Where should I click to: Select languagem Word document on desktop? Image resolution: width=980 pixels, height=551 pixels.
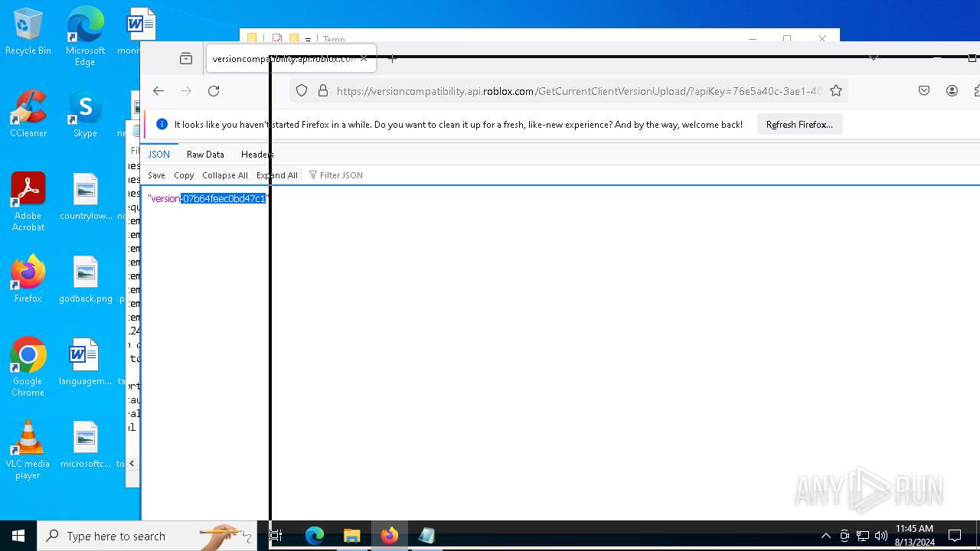point(85,362)
